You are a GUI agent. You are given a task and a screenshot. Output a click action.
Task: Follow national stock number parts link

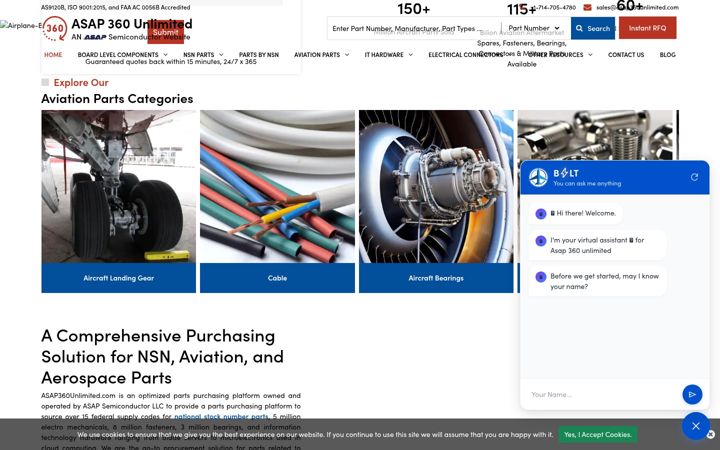(x=221, y=416)
